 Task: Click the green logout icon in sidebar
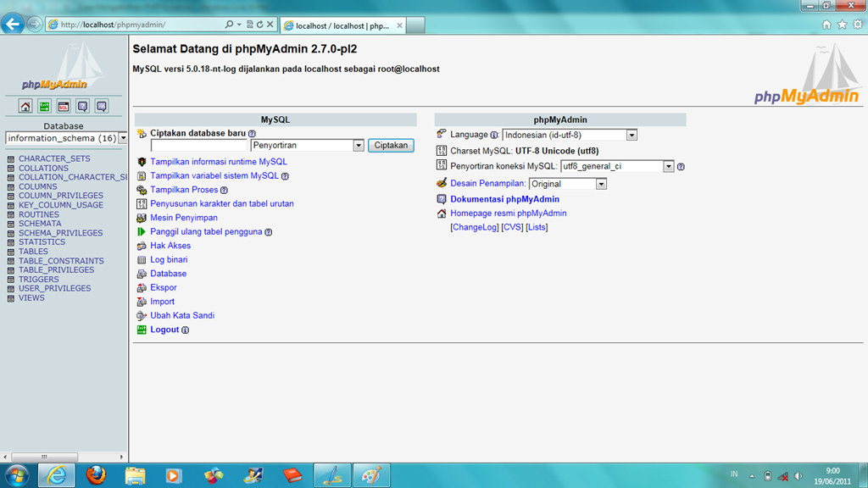(44, 106)
